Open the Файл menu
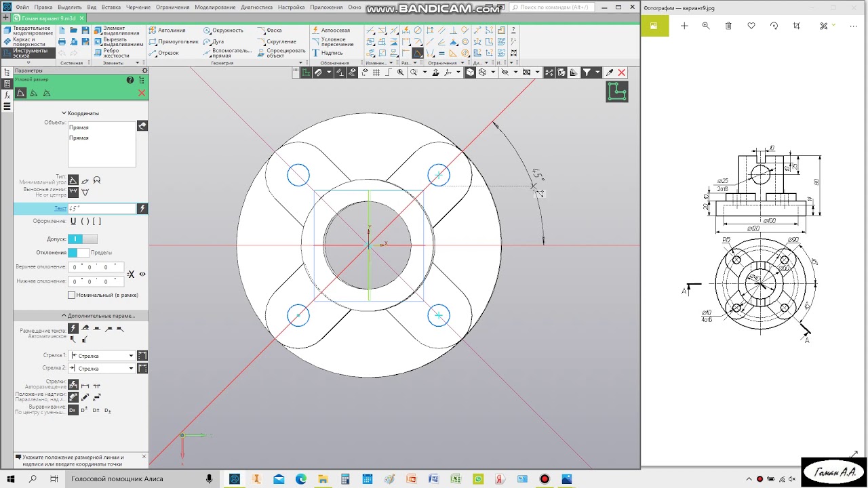This screenshot has width=868, height=488. click(x=22, y=7)
